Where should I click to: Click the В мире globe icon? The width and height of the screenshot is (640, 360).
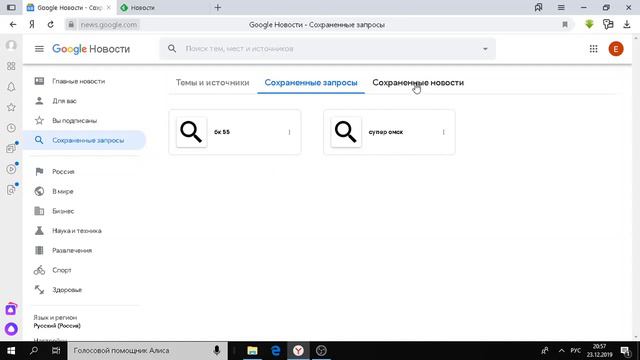coord(39,191)
